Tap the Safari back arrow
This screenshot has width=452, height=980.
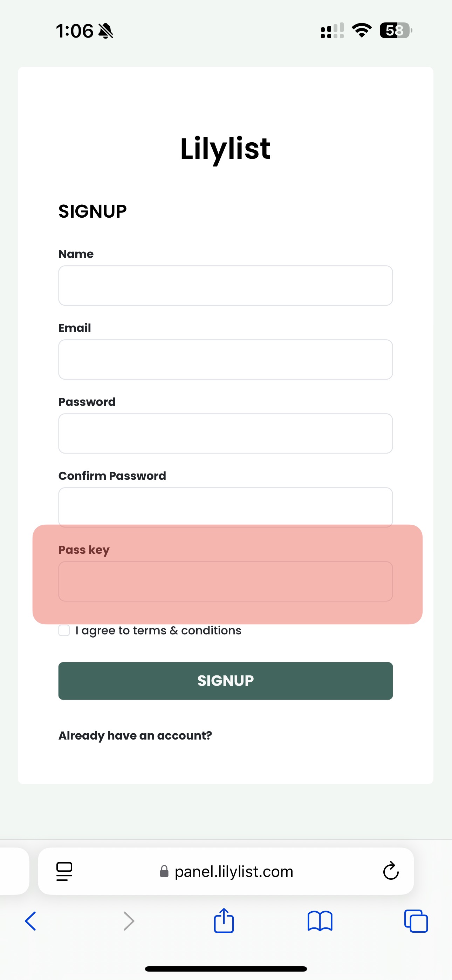[x=30, y=921]
